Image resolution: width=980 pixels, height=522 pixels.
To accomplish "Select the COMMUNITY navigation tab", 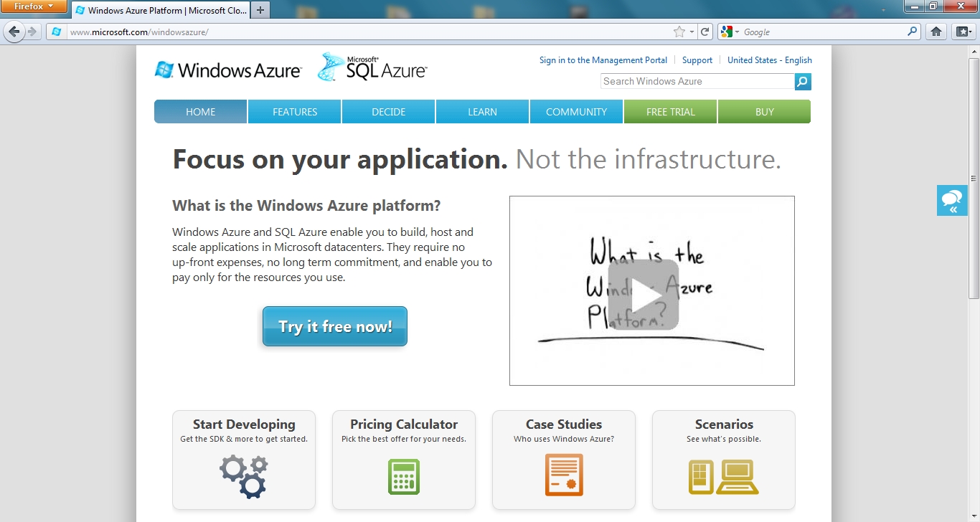I will click(576, 112).
